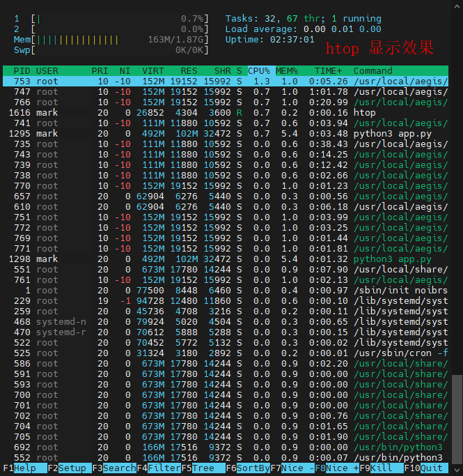
Task: Select /usr/bin/python3 row PID 692
Action: (x=226, y=447)
